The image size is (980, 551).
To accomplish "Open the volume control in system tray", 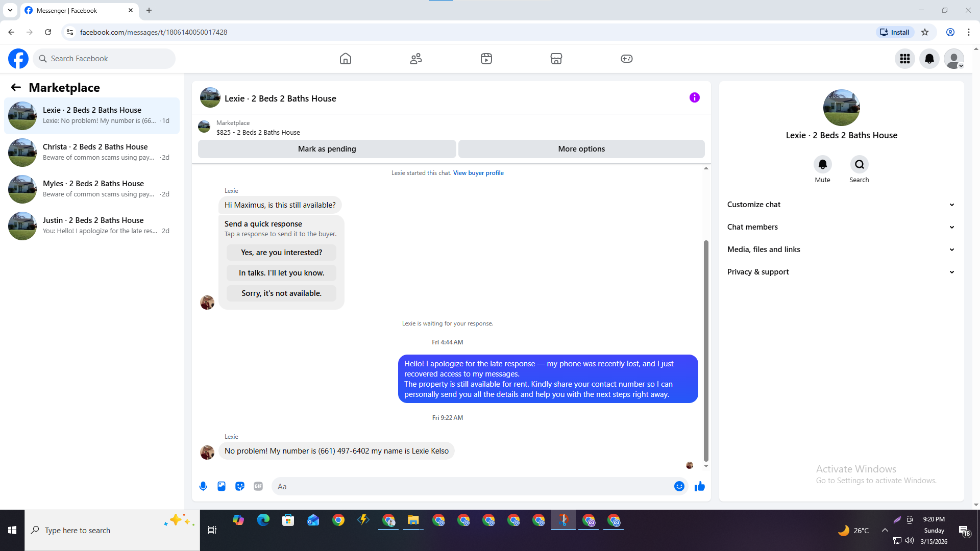I will pyautogui.click(x=910, y=541).
